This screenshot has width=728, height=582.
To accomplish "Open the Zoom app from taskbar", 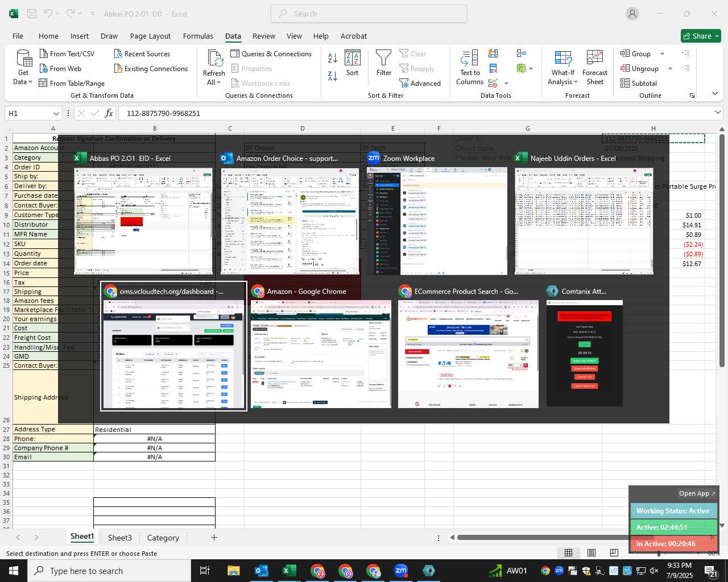I will (x=401, y=571).
